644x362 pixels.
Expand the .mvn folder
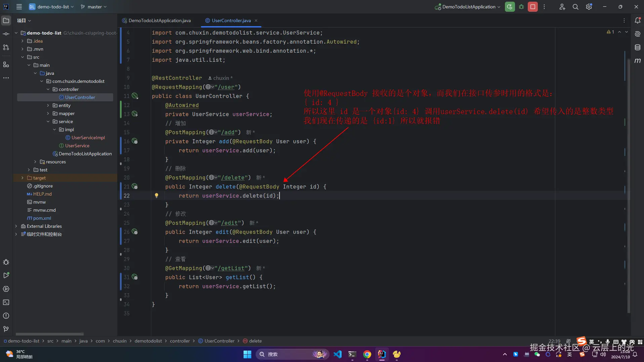coord(23,49)
